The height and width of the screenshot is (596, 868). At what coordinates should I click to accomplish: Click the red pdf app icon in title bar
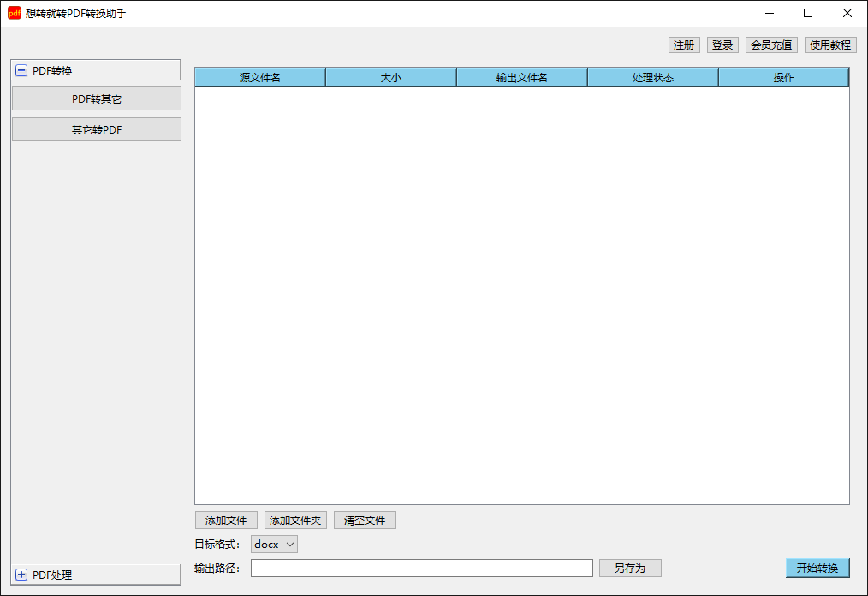coord(15,13)
